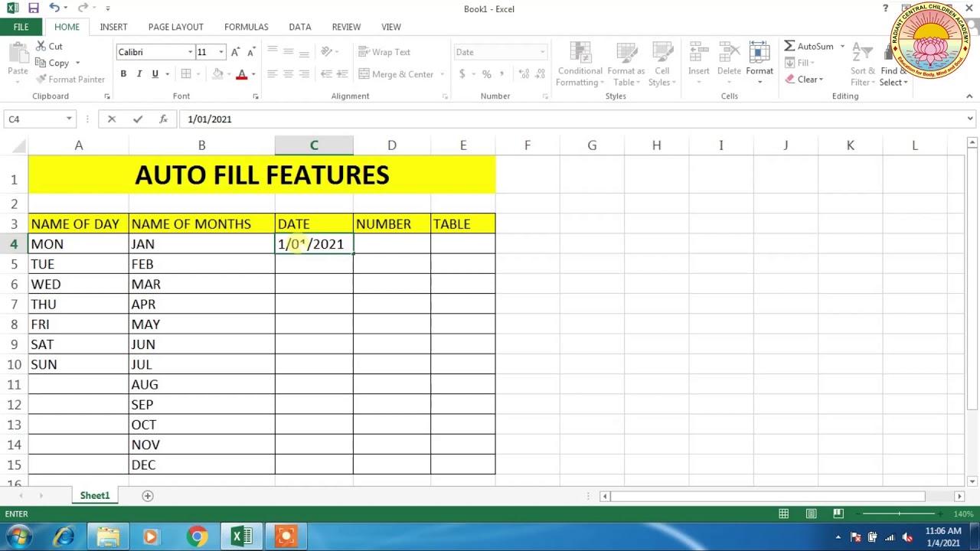Click the Format cells icon in Cells group
The image size is (980, 551).
click(x=759, y=61)
